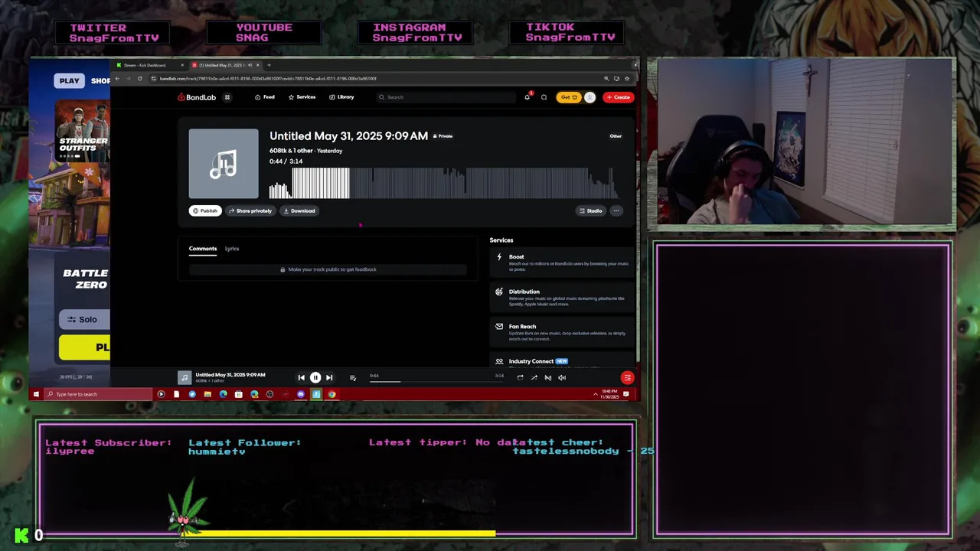Pause the playing track
Screen dimensions: 980x551
pyautogui.click(x=315, y=377)
